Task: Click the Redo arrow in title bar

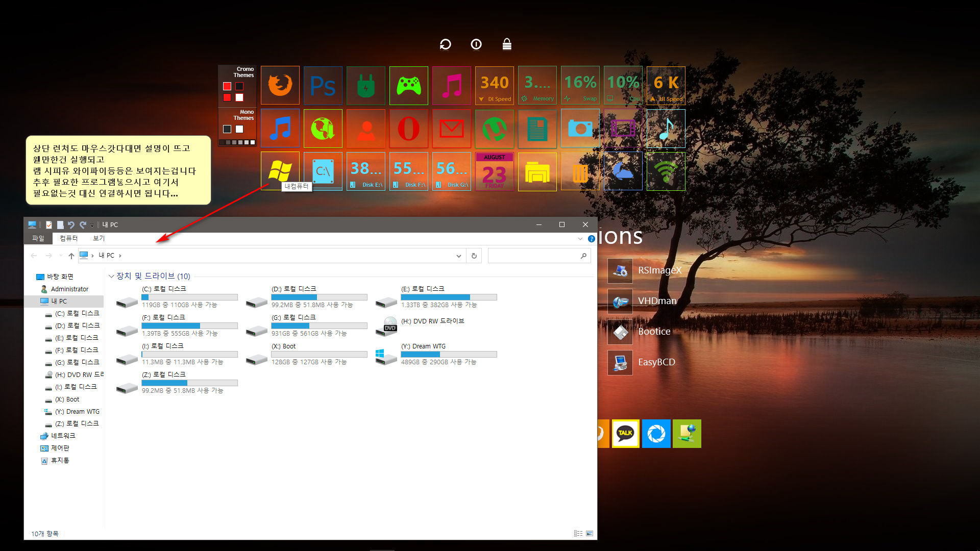Action: pyautogui.click(x=83, y=224)
